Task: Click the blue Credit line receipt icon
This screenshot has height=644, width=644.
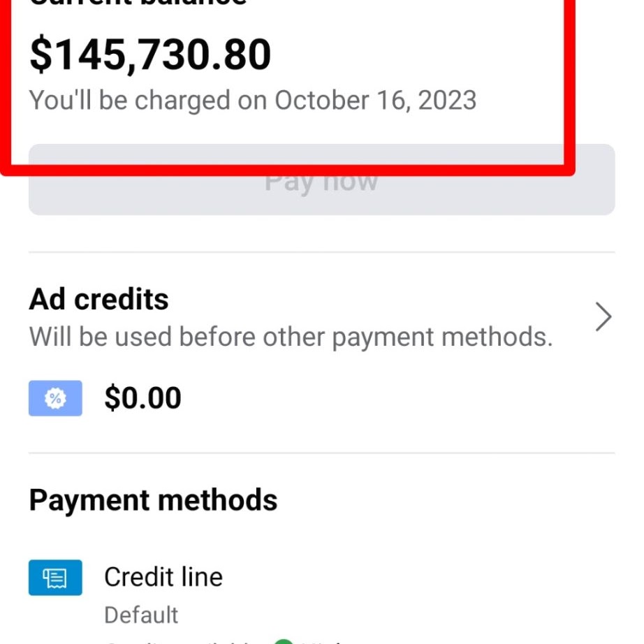Action: [55, 578]
